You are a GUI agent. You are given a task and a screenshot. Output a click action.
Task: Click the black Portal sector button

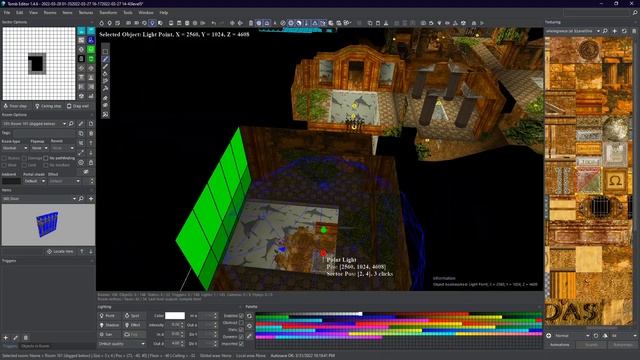81,59
